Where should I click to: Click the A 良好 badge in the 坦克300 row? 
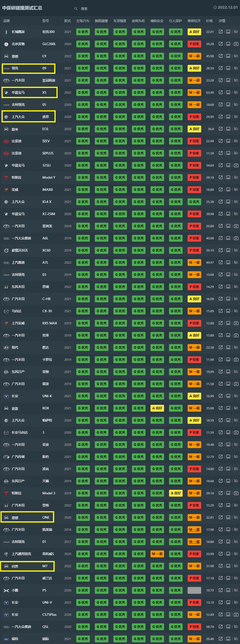click(x=194, y=32)
